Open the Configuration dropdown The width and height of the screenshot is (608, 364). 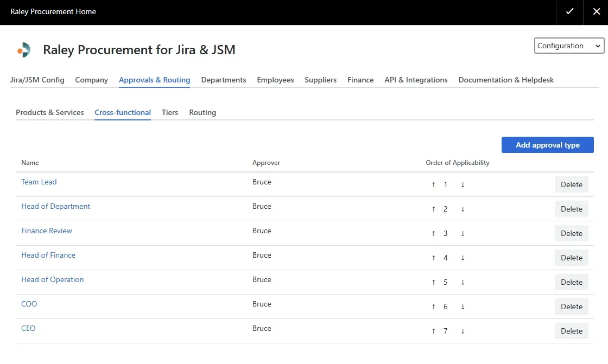click(x=569, y=46)
